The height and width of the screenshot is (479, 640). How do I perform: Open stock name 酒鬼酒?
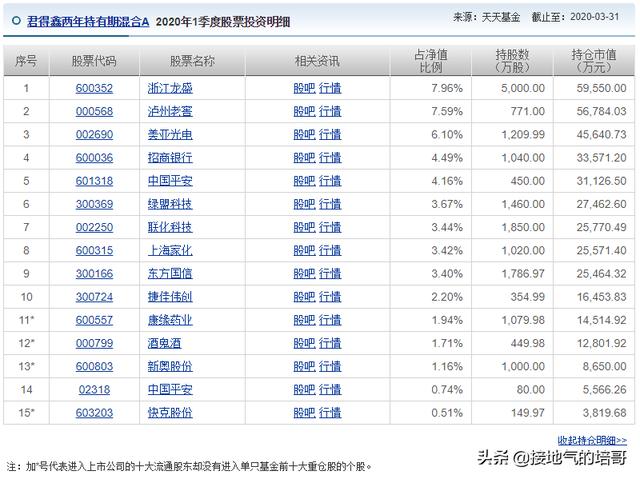pyautogui.click(x=164, y=344)
